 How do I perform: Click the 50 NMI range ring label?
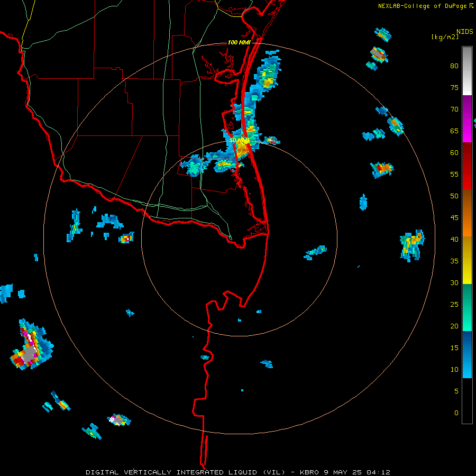239,140
